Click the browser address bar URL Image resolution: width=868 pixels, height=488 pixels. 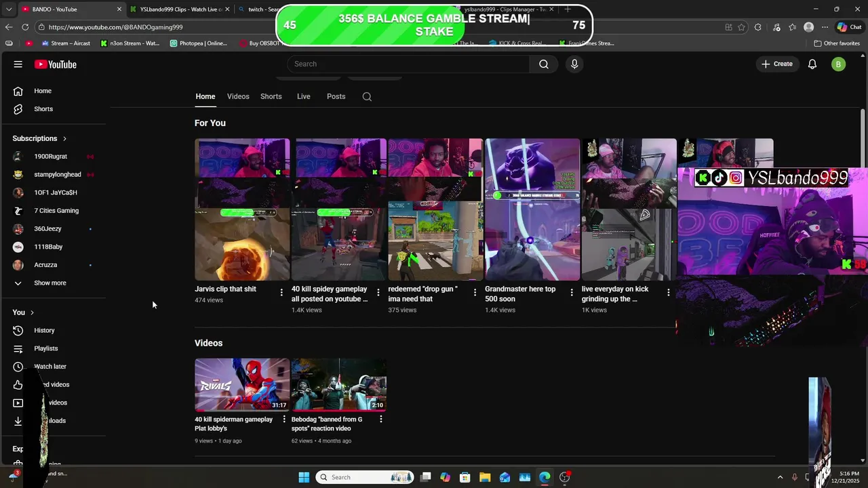point(115,27)
